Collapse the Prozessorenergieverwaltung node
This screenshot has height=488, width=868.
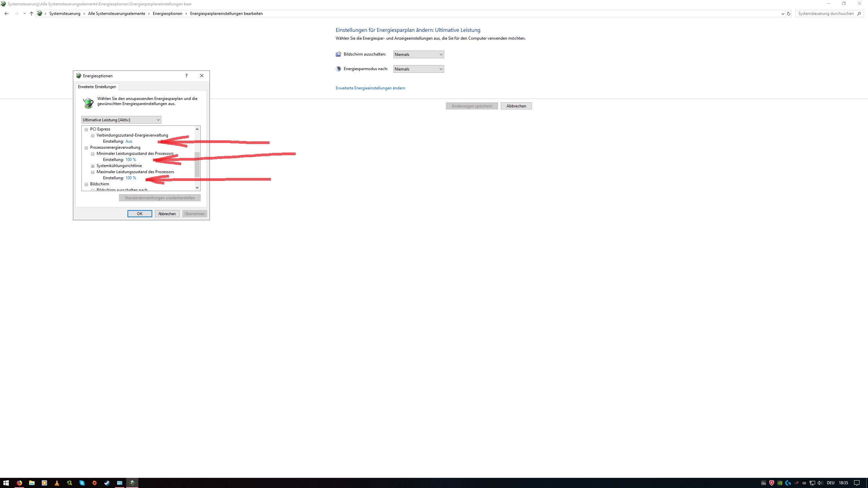point(86,148)
